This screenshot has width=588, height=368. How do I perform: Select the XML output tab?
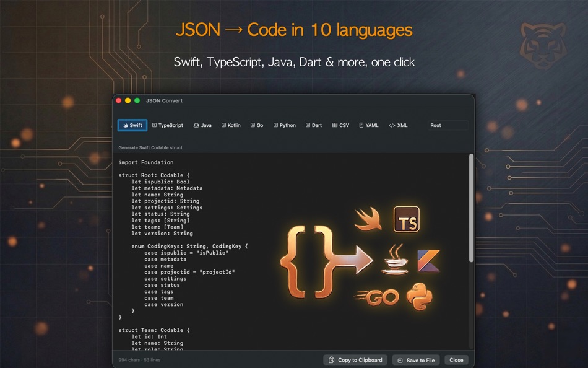pos(398,125)
